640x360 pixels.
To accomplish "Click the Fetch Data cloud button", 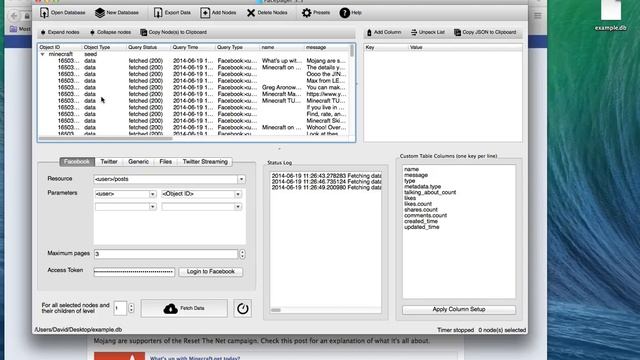I will (184, 308).
